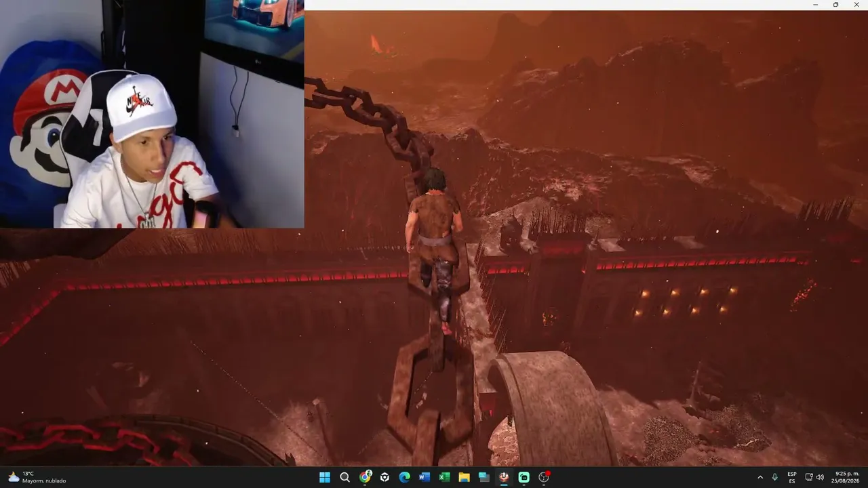Image resolution: width=868 pixels, height=488 pixels.
Task: Close the game window
Action: tap(855, 5)
